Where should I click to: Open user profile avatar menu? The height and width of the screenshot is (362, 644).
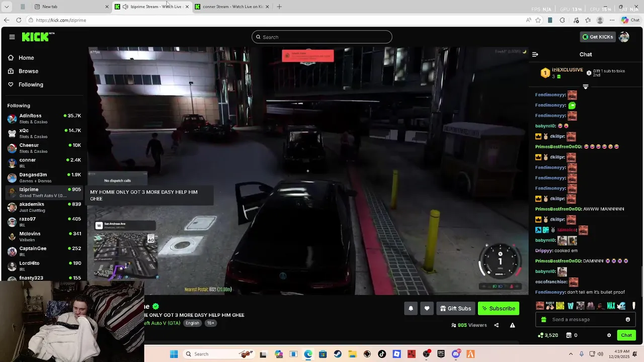pyautogui.click(x=624, y=37)
